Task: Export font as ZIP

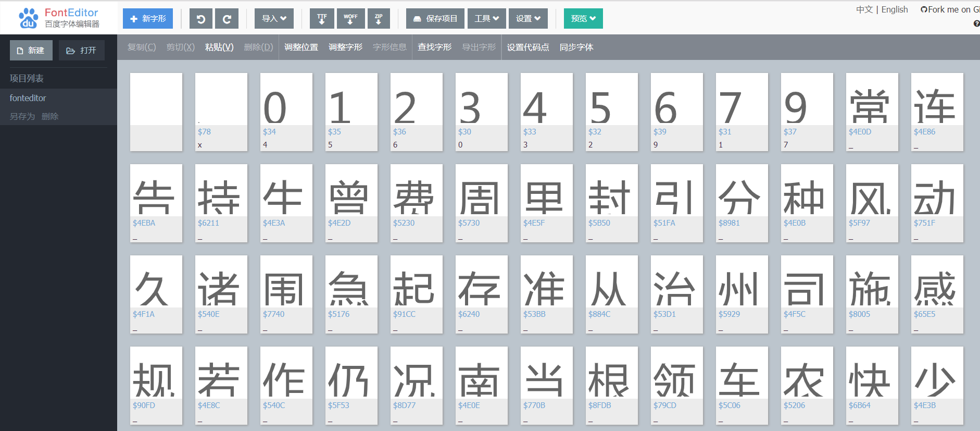Action: [x=379, y=19]
